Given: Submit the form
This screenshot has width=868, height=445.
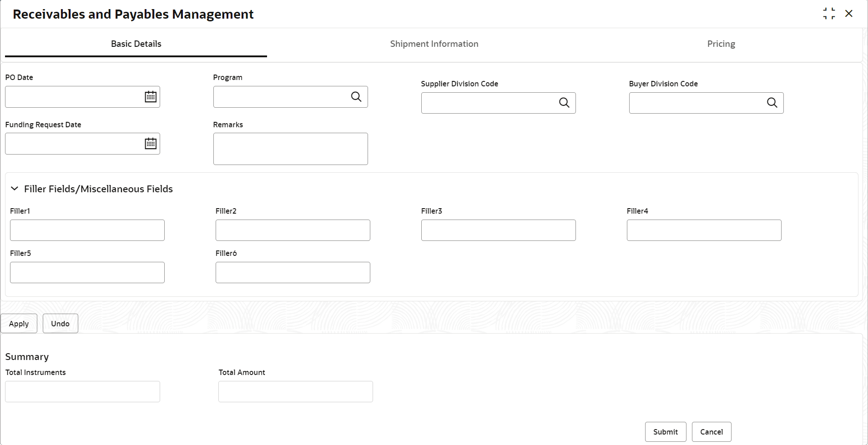Looking at the screenshot, I should point(665,432).
